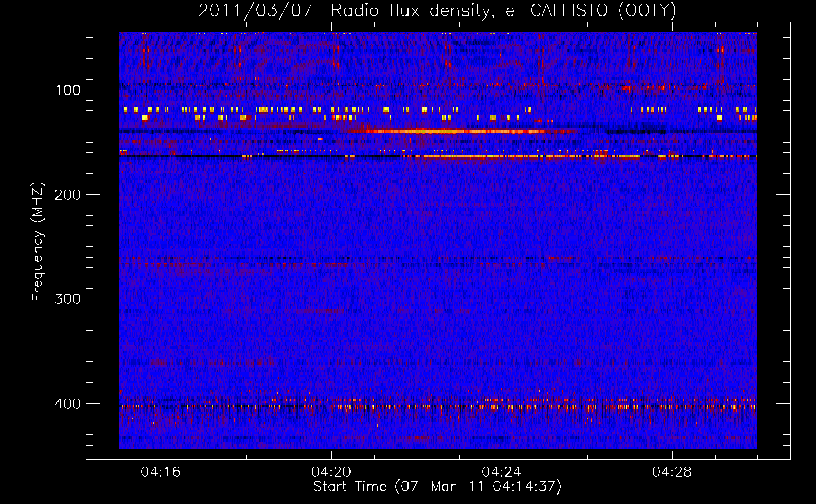Click the 100 frequency tick label
This screenshot has height=504, width=816.
click(68, 90)
